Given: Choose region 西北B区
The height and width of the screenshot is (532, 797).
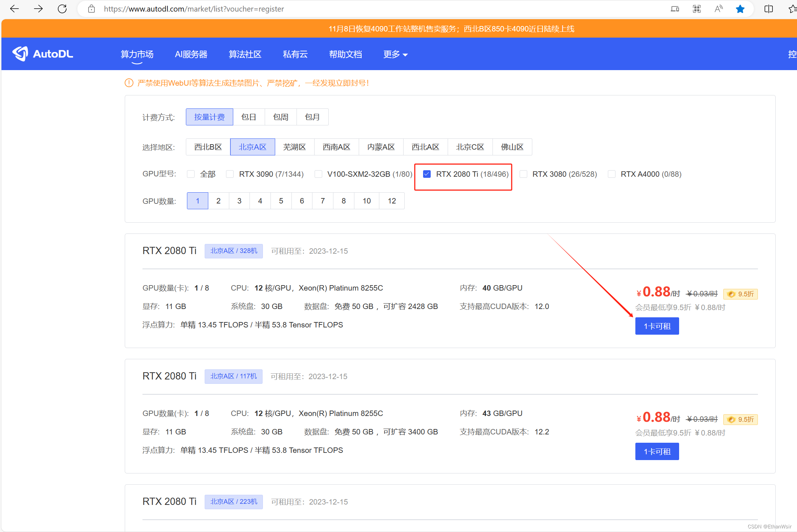Looking at the screenshot, I should (208, 147).
